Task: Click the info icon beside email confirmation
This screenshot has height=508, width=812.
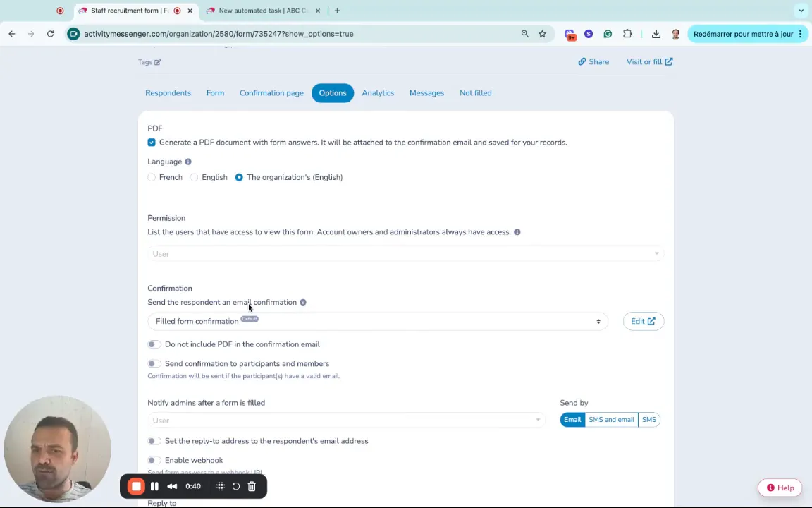Action: click(x=303, y=302)
